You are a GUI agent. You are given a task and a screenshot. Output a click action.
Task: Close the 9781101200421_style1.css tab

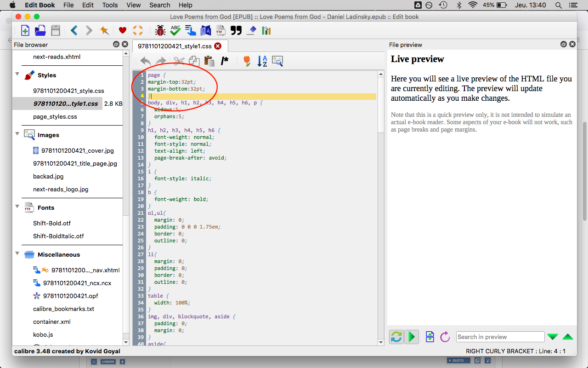pyautogui.click(x=218, y=46)
